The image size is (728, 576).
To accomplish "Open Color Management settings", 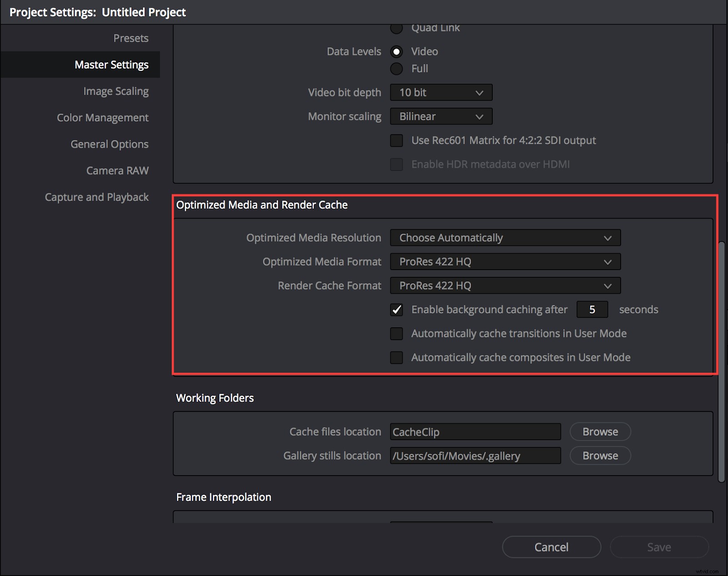I will (x=102, y=117).
